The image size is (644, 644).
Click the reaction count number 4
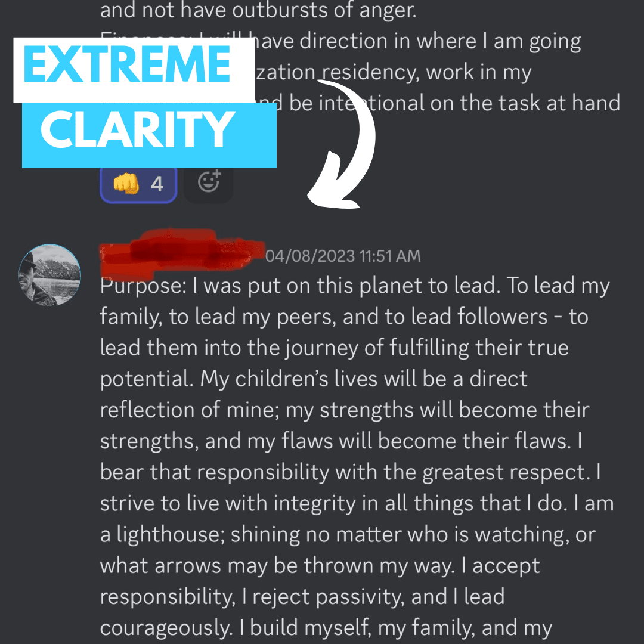coord(157,184)
